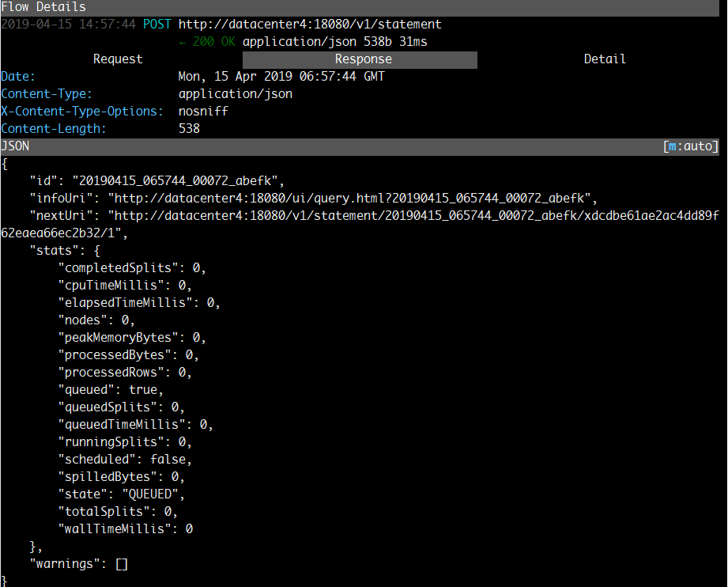Viewport: 728px width, 587px height.
Task: Click the POST method badge
Action: click(x=157, y=24)
